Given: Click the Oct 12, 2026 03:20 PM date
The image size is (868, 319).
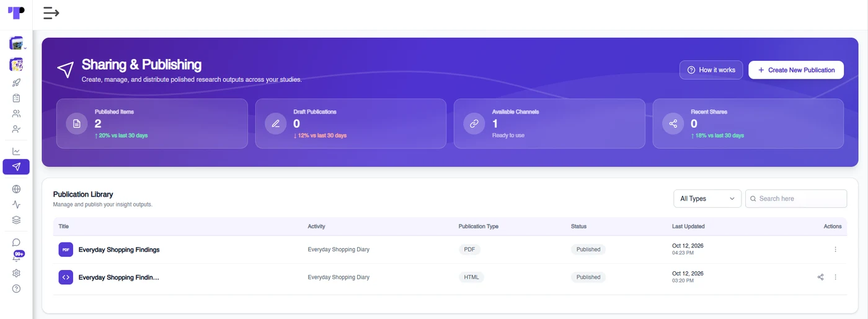Looking at the screenshot, I should click(688, 277).
